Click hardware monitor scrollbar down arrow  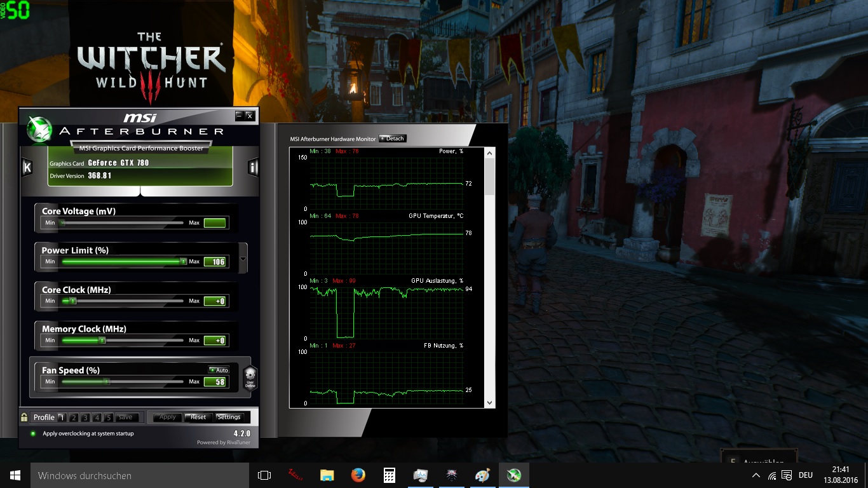click(x=489, y=403)
